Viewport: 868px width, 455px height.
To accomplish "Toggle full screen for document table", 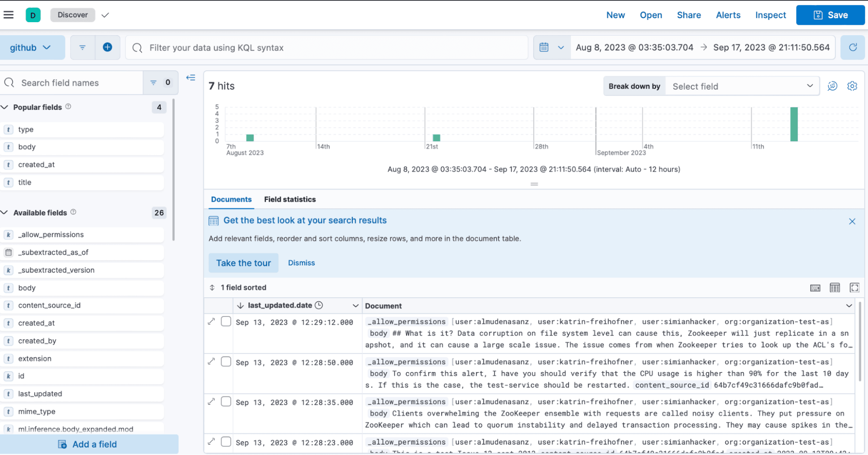I will (x=854, y=288).
